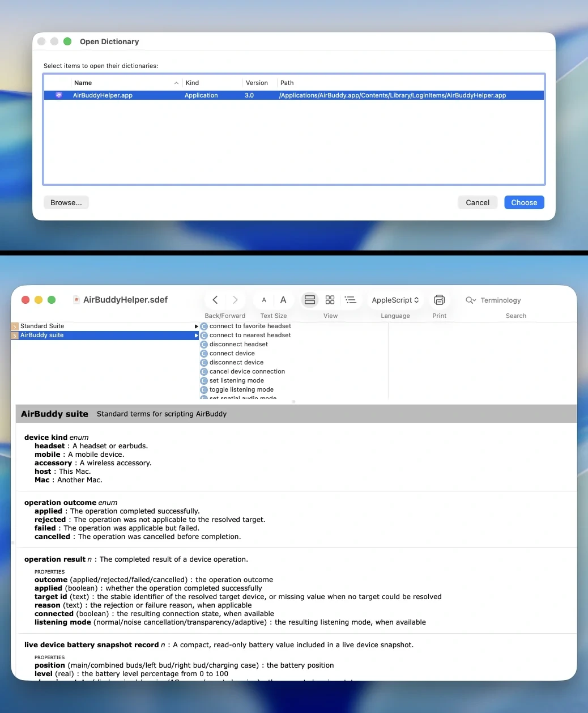Select 'toggle listening mode' command
588x713 pixels.
pyautogui.click(x=241, y=390)
